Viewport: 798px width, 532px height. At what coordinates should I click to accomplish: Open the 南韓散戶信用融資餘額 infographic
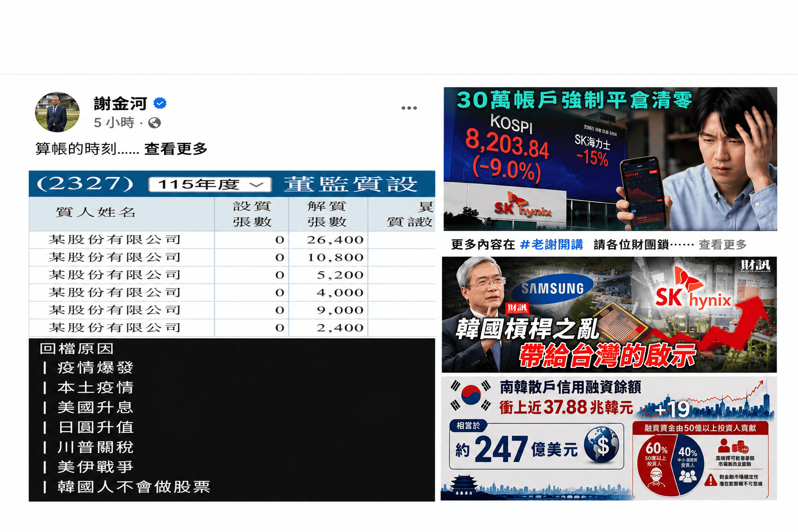pyautogui.click(x=609, y=438)
